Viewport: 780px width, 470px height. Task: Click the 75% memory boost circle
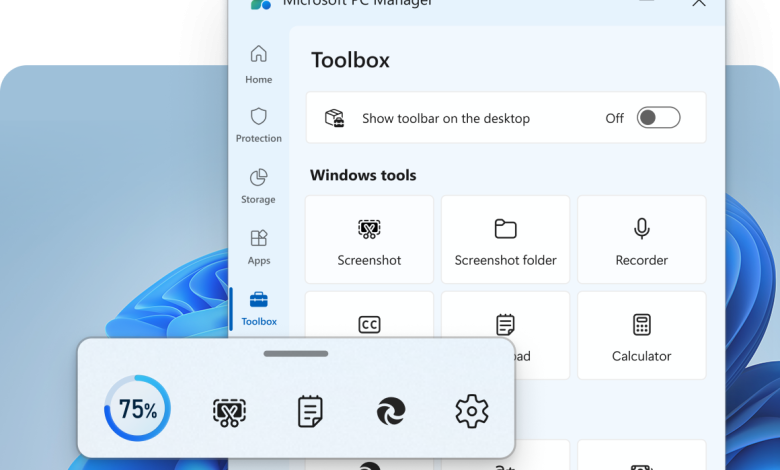[137, 408]
